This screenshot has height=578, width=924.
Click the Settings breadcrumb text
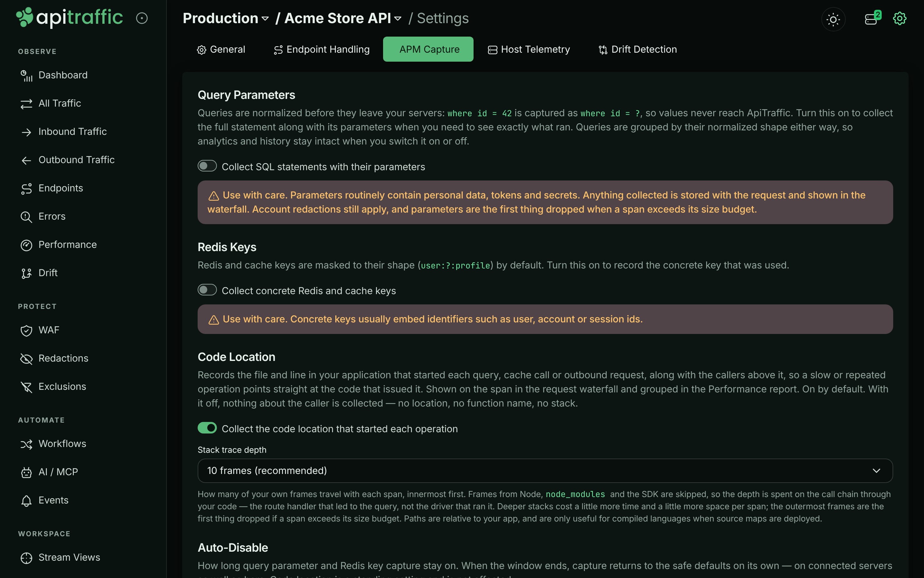point(442,18)
